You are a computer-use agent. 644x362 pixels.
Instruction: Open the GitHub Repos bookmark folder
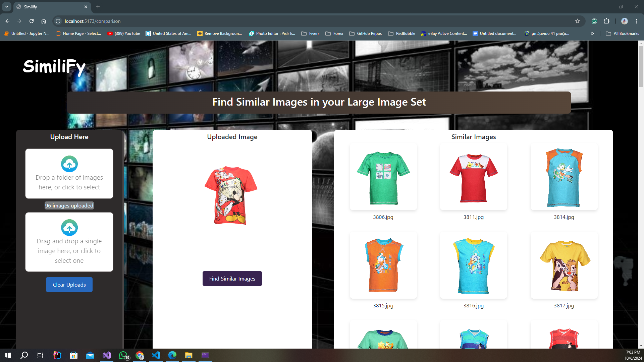coord(366,34)
